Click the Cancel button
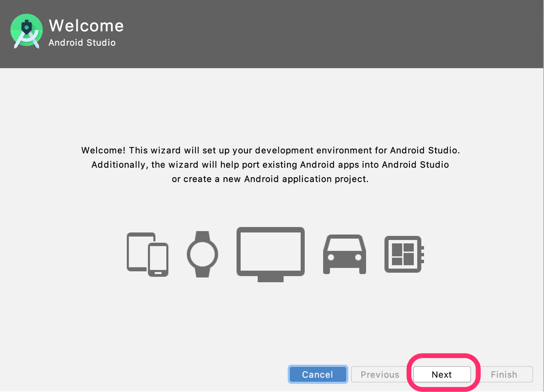Screen dimensions: 544x392 (317, 374)
